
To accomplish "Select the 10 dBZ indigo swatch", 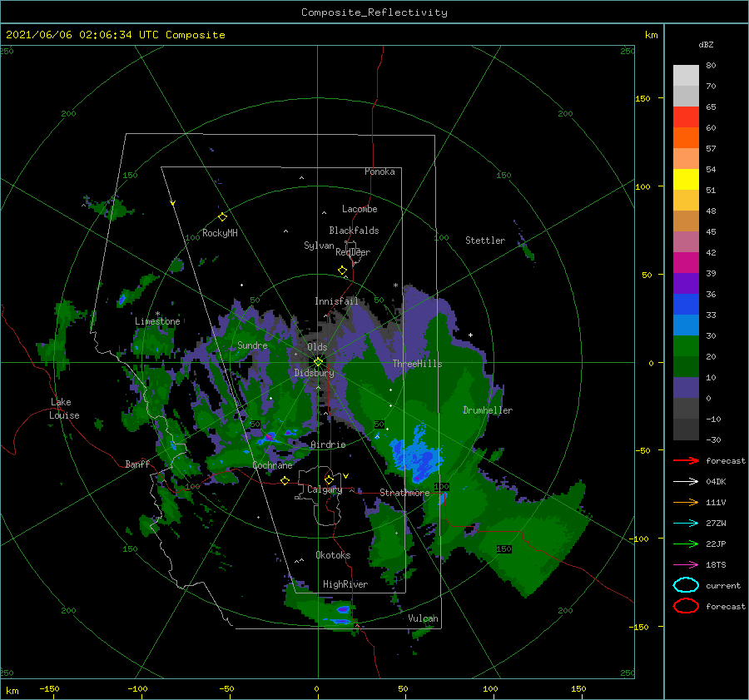I will (x=686, y=387).
